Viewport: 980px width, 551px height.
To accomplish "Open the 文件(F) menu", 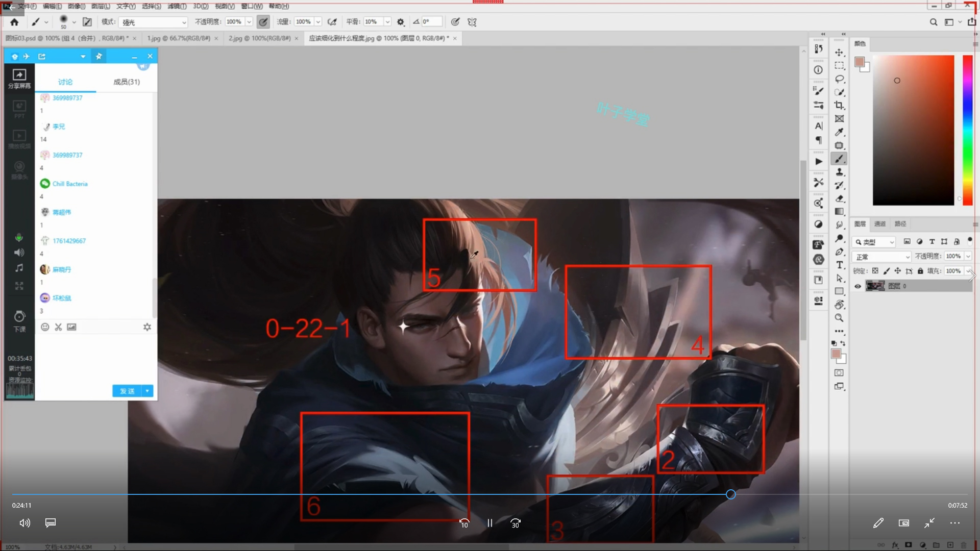I will click(28, 6).
